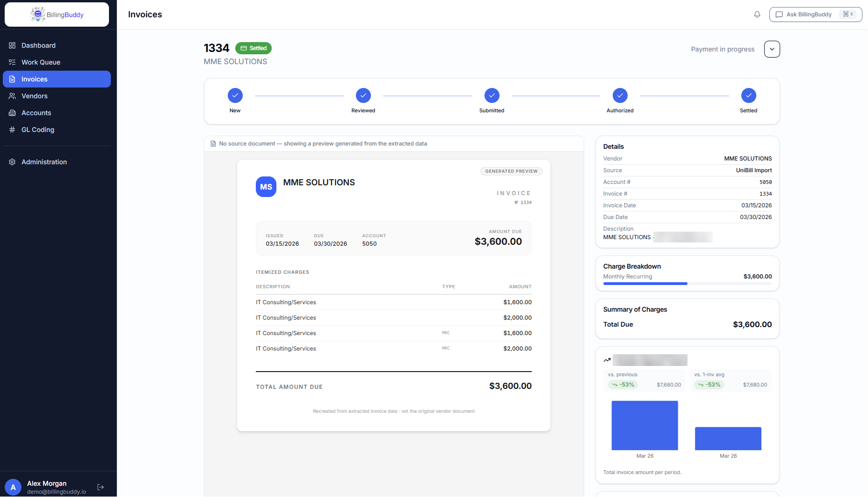Click the first $1,600.00 line item amount
This screenshot has height=497, width=868.
pos(517,302)
